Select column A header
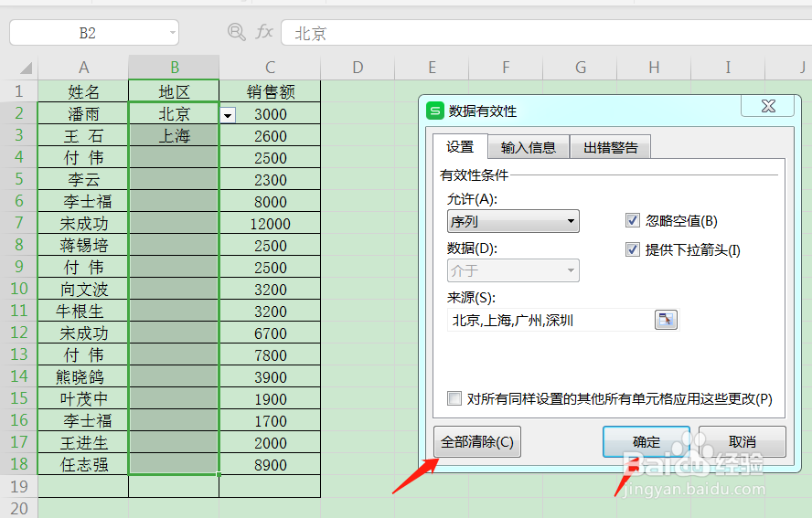This screenshot has height=518, width=812. (83, 68)
